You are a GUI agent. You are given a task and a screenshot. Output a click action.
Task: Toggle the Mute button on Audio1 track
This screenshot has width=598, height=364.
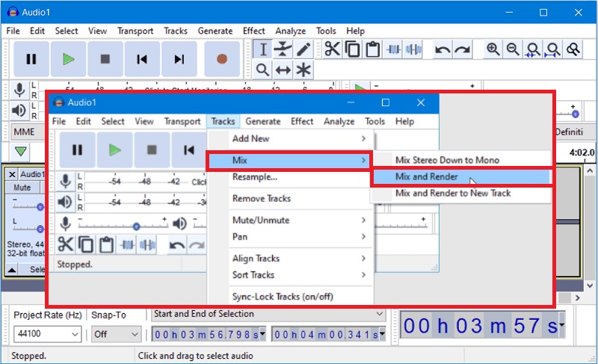pos(22,188)
